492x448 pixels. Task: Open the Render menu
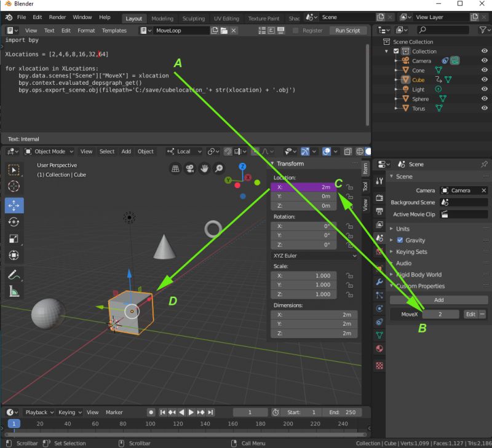(57, 17)
